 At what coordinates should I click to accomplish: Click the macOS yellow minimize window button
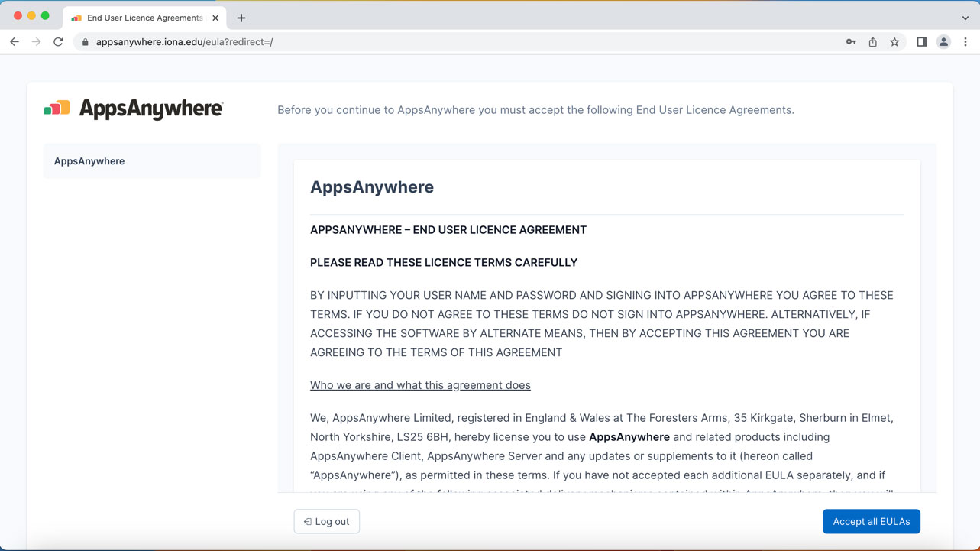pyautogui.click(x=31, y=15)
